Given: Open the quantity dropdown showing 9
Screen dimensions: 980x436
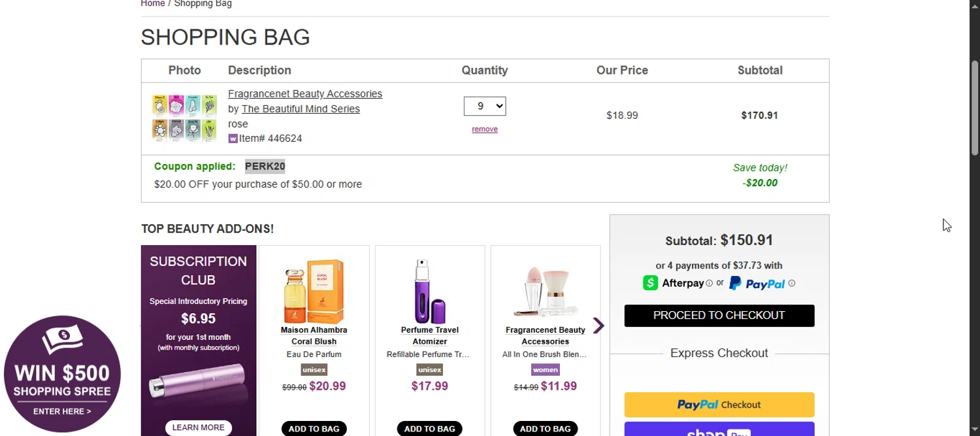Looking at the screenshot, I should (485, 106).
